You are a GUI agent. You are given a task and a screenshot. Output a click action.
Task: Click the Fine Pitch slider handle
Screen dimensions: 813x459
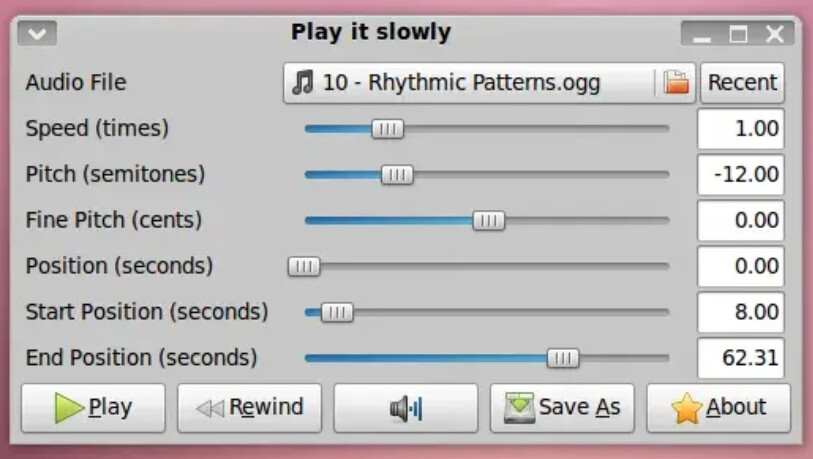click(x=488, y=221)
